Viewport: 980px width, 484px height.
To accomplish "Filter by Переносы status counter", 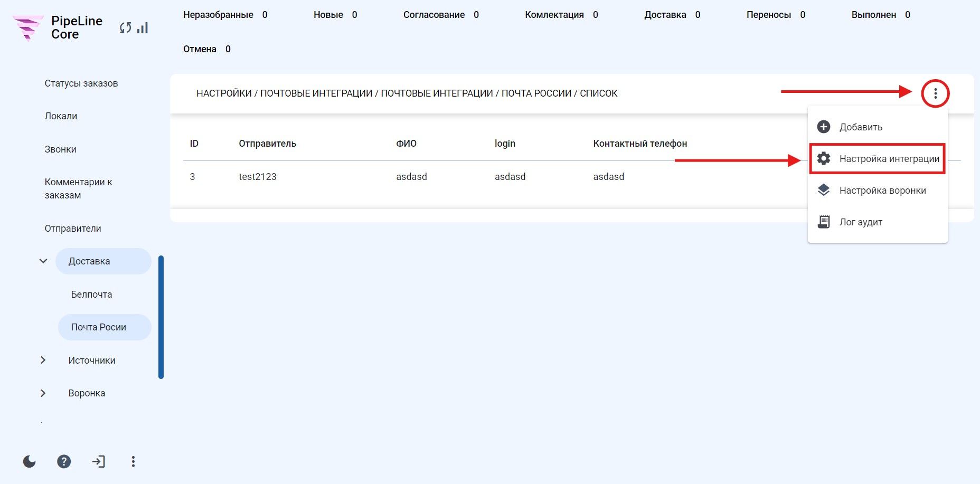I will click(776, 15).
